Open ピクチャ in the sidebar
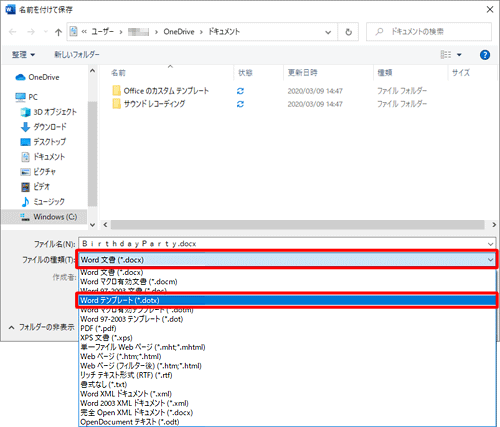 [x=38, y=172]
